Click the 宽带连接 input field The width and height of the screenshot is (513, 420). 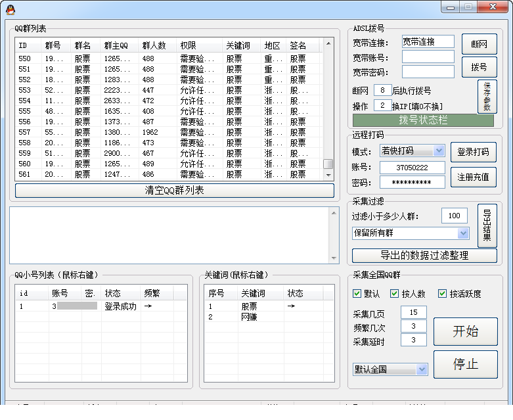tap(428, 41)
